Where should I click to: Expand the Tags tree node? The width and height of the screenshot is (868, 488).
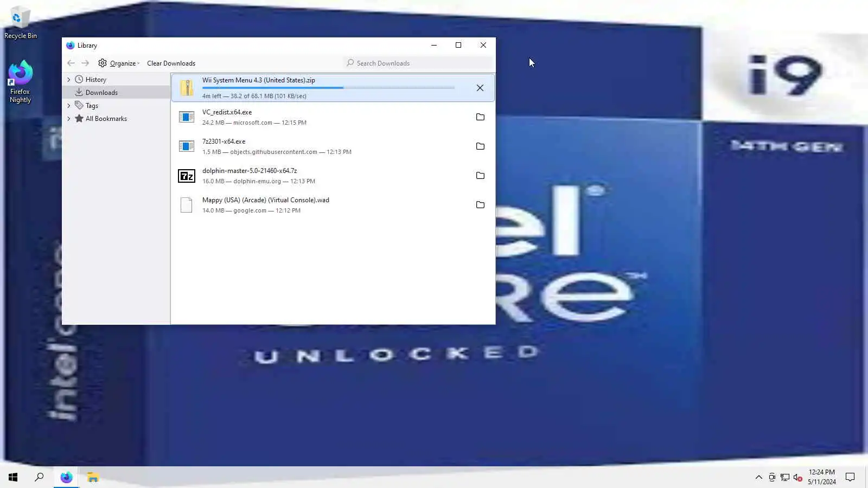[69, 106]
